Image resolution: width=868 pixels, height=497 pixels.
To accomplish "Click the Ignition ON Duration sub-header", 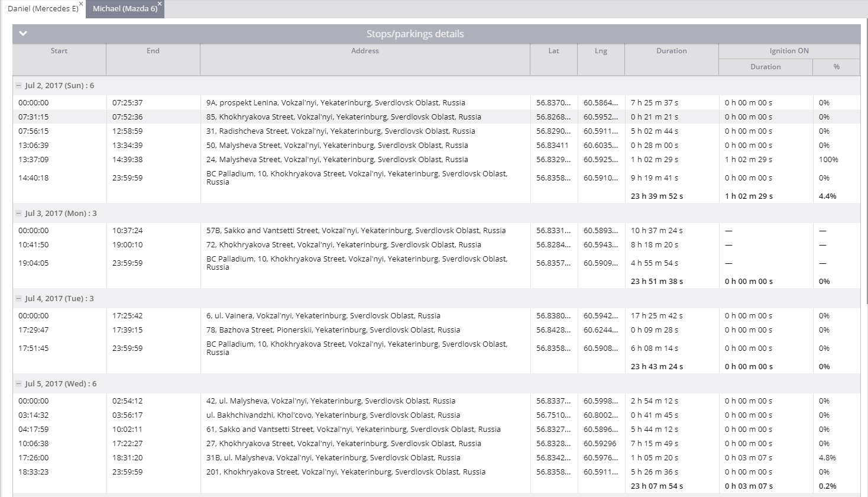I will click(766, 67).
